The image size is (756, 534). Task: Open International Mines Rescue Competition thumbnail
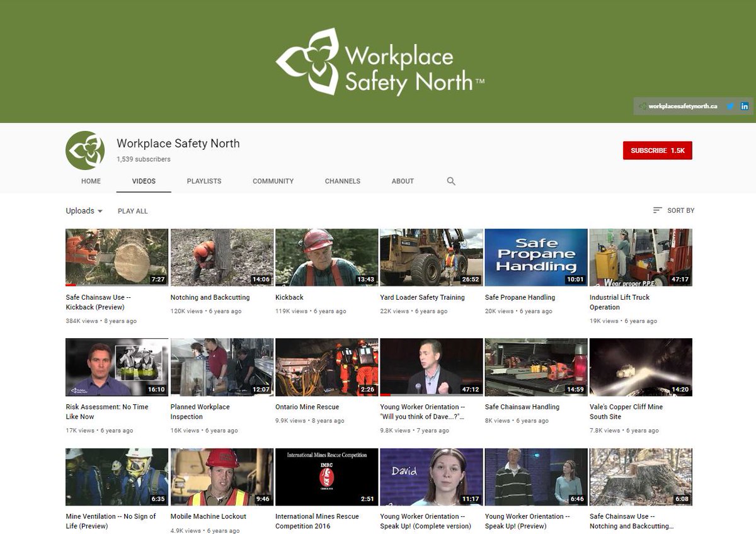326,477
